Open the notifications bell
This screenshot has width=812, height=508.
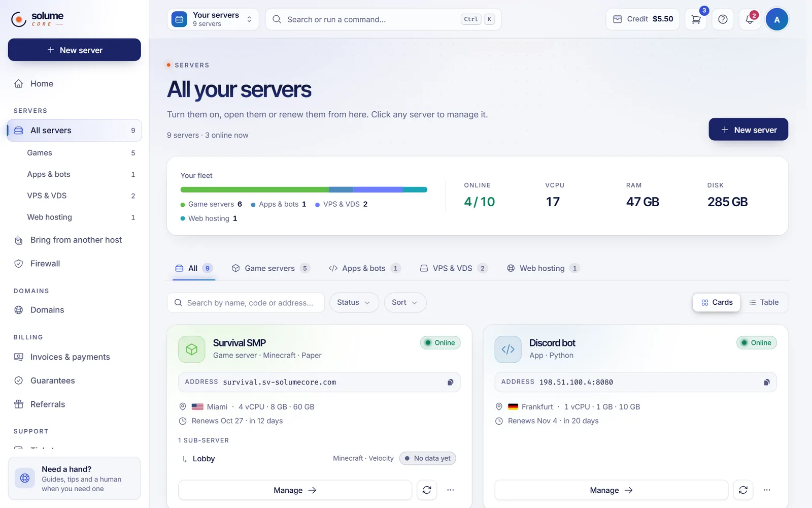(750, 19)
